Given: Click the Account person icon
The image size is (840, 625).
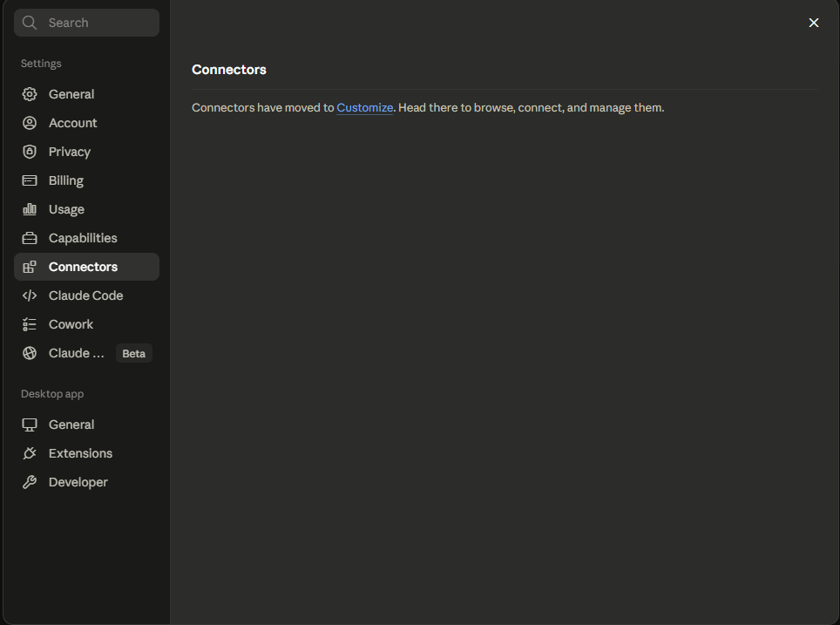Looking at the screenshot, I should 30,123.
